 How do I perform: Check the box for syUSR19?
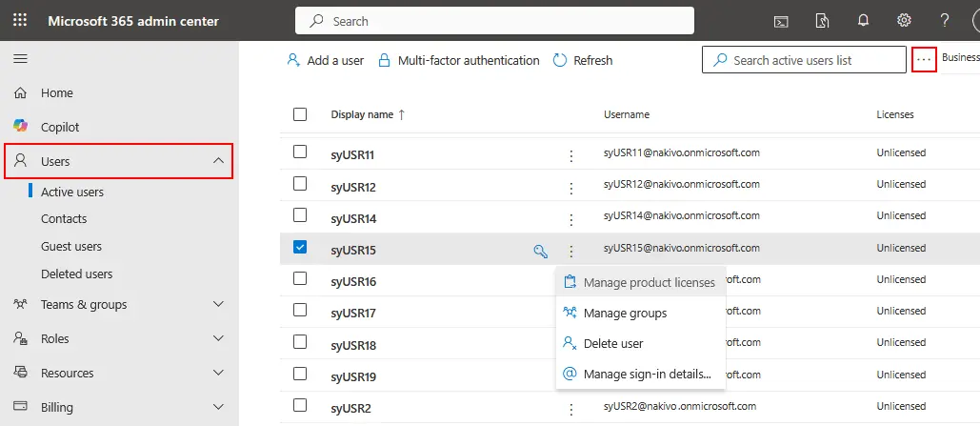(300, 374)
